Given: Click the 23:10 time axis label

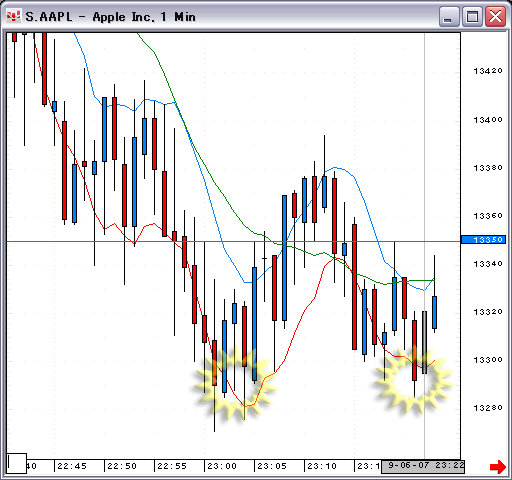Looking at the screenshot, I should point(322,466).
